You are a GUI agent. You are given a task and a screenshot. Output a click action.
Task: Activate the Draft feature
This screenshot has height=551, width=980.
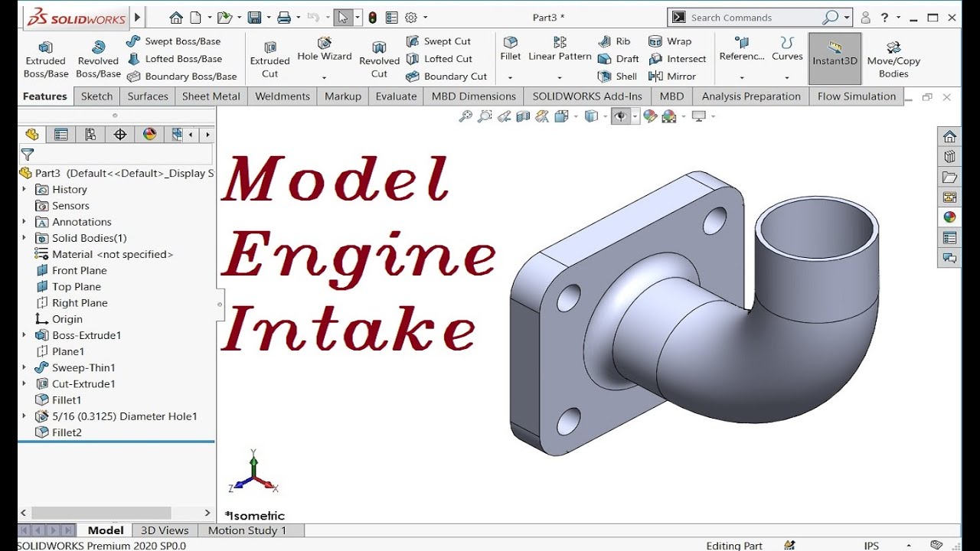click(x=618, y=59)
